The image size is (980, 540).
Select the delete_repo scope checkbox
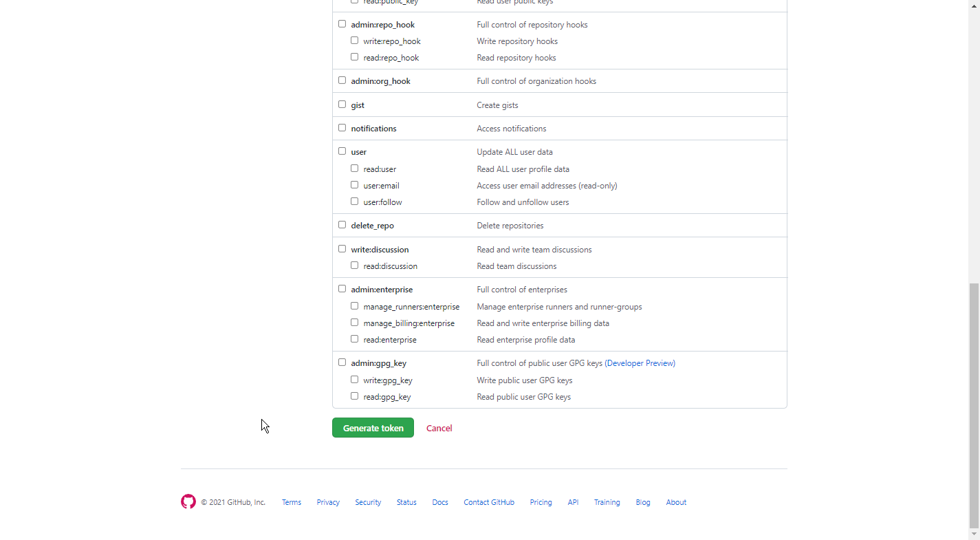tap(342, 225)
